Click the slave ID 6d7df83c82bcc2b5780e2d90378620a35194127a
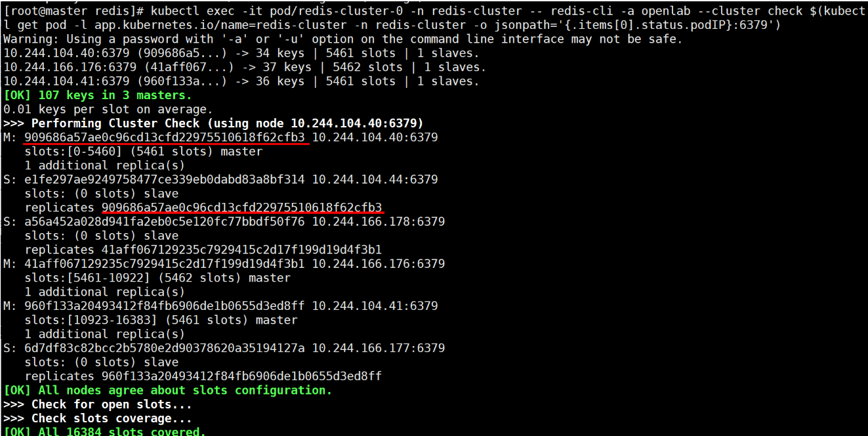The height and width of the screenshot is (436, 868). 165,348
